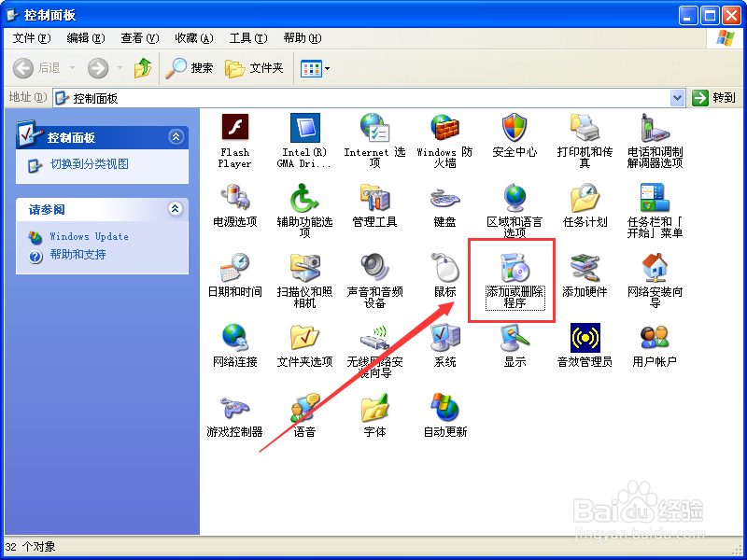This screenshot has height=560, width=747.
Task: Expand the forward history dropdown arrow
Action: point(120,68)
